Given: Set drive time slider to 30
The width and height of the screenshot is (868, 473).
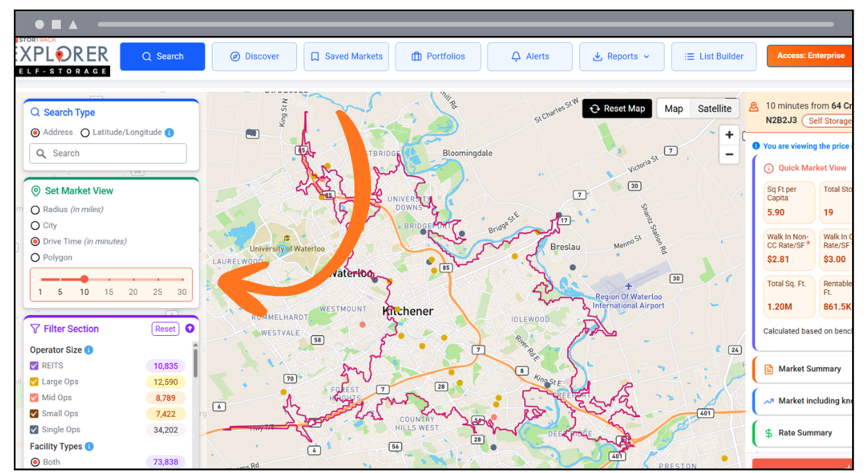Looking at the screenshot, I should tap(181, 279).
